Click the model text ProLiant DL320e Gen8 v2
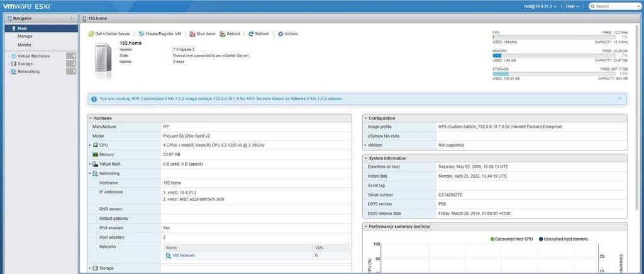The height and width of the screenshot is (274, 644). pos(186,136)
